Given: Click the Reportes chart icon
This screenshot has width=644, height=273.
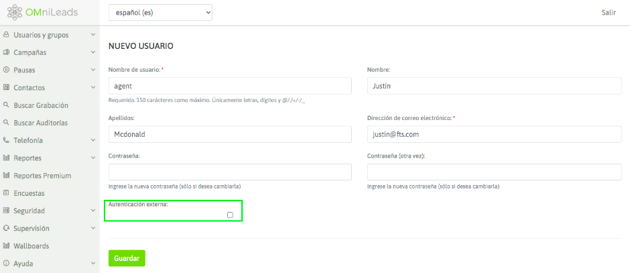Looking at the screenshot, I should tap(6, 158).
